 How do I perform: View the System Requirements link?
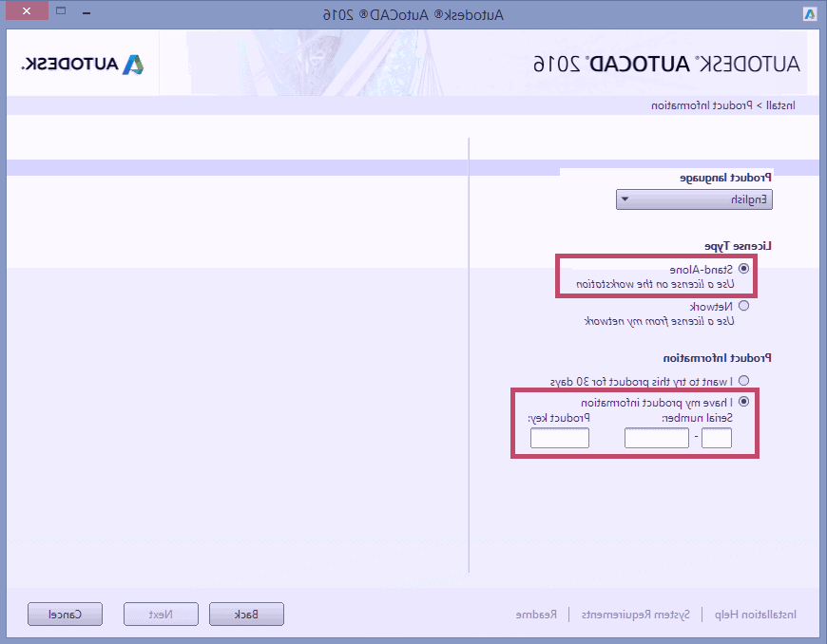coord(635,615)
